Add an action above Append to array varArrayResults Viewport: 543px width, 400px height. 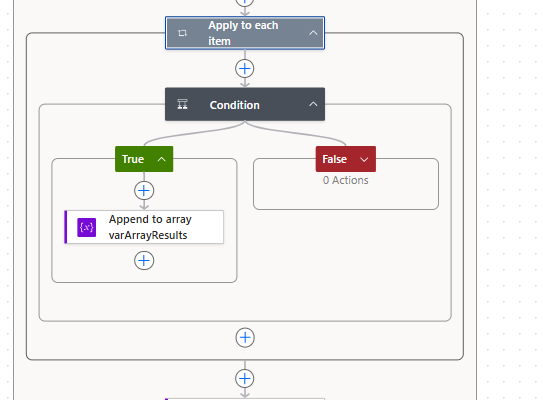[144, 190]
